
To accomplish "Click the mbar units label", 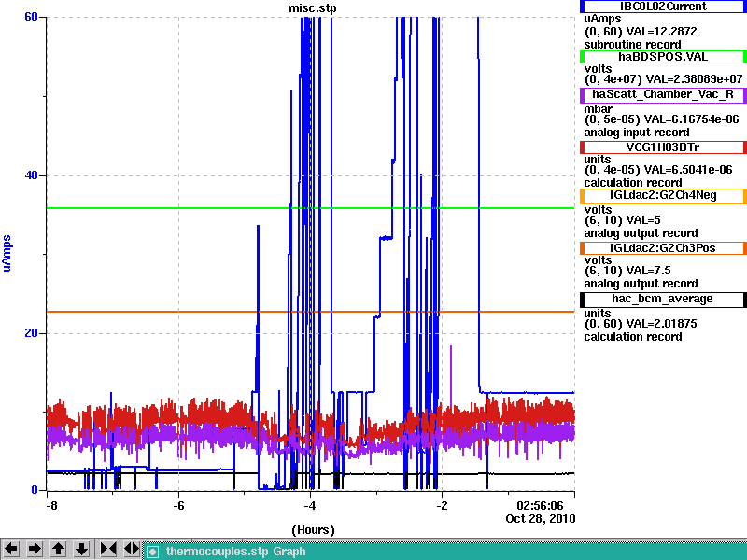I will tap(598, 109).
